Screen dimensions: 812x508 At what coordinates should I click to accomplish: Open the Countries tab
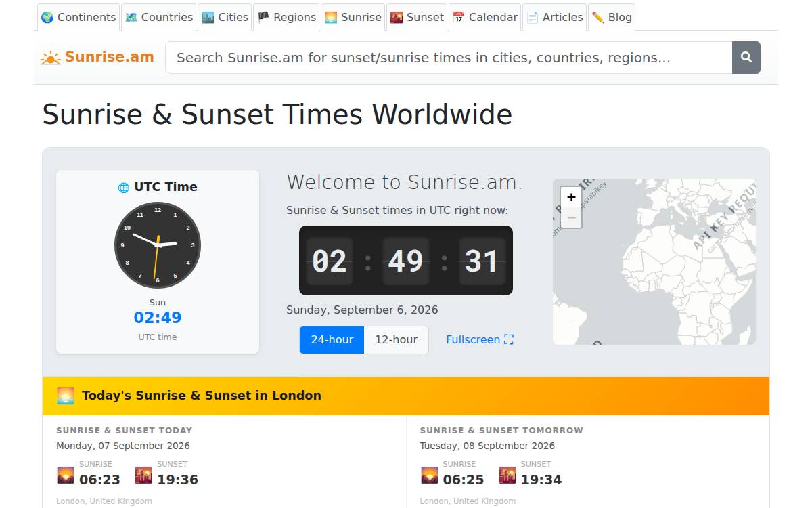[x=159, y=18]
